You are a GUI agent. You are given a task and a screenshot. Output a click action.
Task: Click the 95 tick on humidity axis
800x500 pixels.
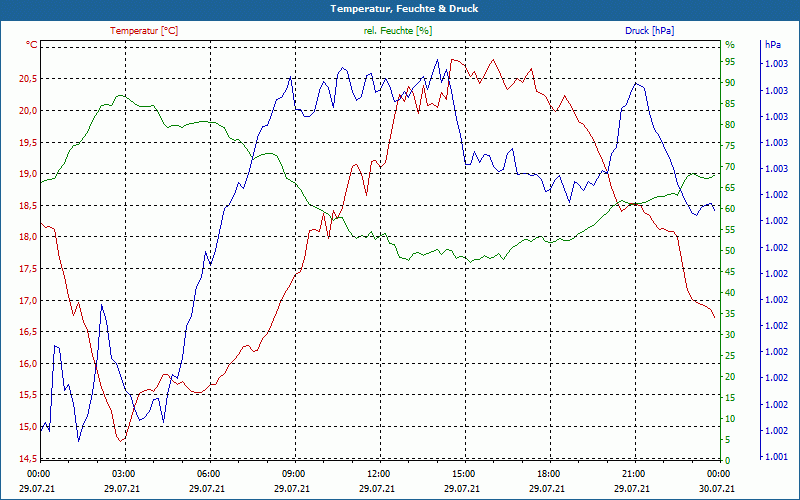tap(730, 62)
